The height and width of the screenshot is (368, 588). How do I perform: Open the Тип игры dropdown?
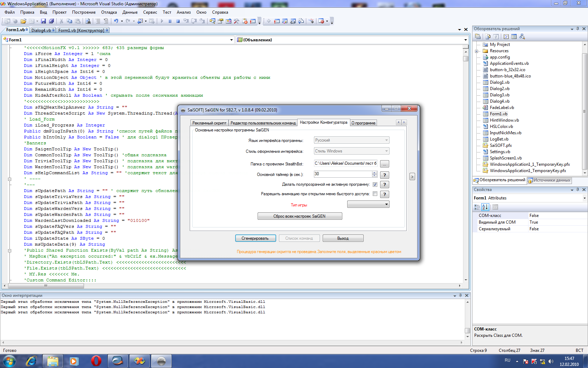[368, 204]
